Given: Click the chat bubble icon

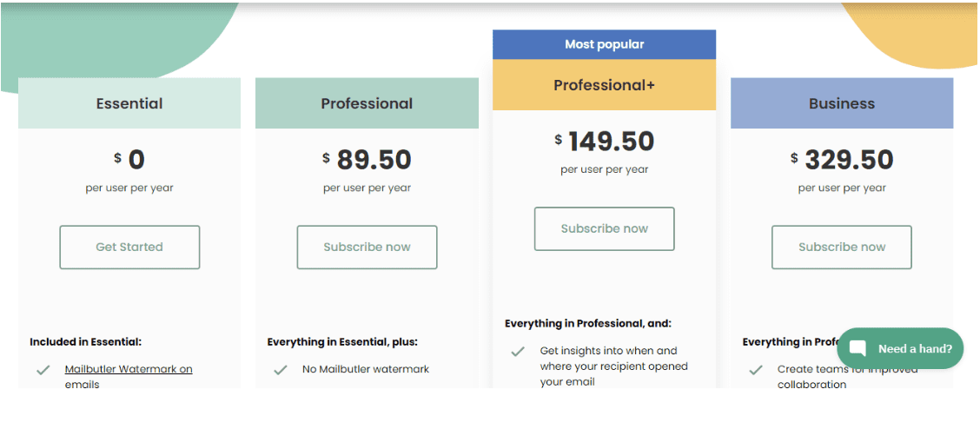Looking at the screenshot, I should pos(857,348).
